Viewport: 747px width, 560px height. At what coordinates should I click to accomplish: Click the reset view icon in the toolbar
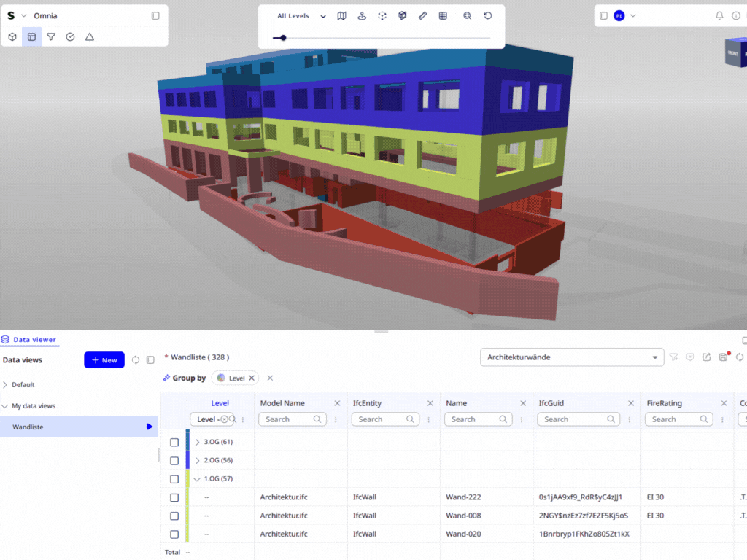click(487, 15)
